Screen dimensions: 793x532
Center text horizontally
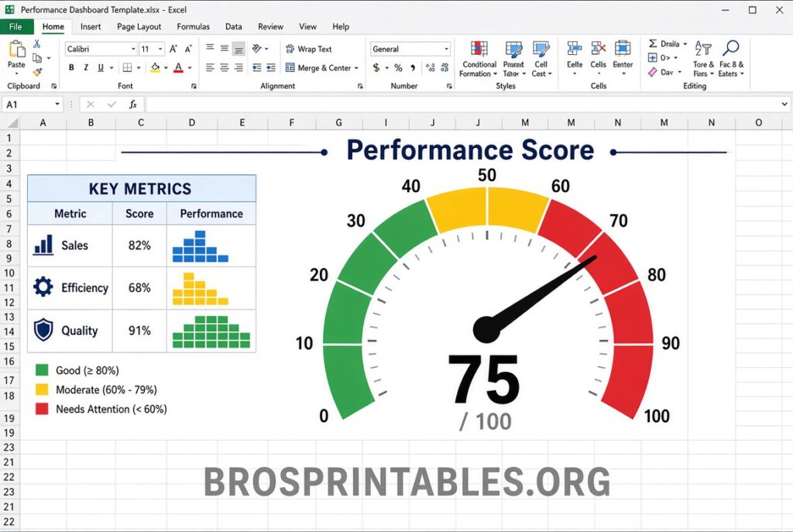[x=224, y=67]
